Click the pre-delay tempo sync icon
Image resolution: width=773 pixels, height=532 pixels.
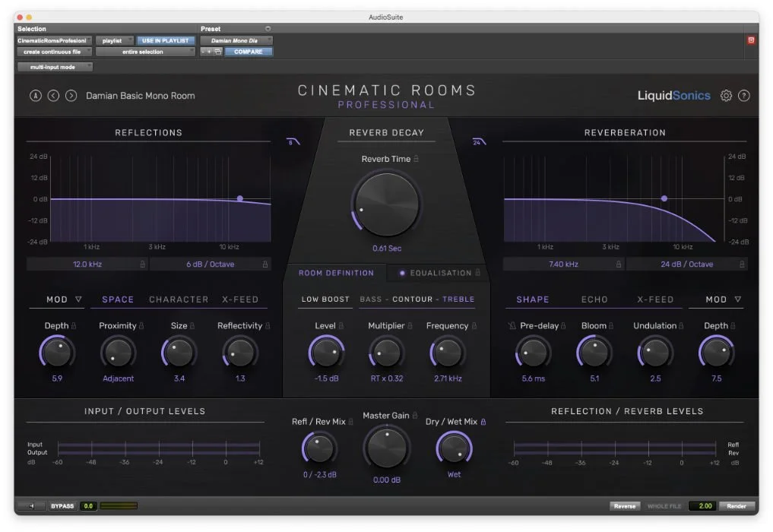pos(512,325)
